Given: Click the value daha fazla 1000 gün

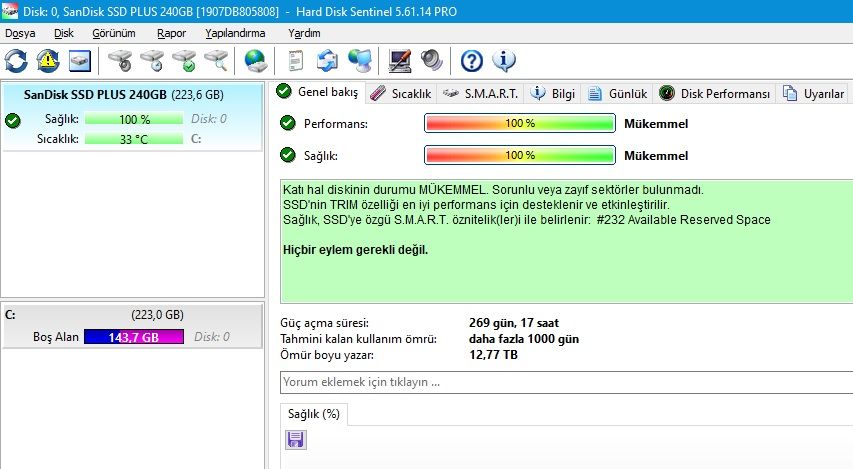Looking at the screenshot, I should coord(523,339).
